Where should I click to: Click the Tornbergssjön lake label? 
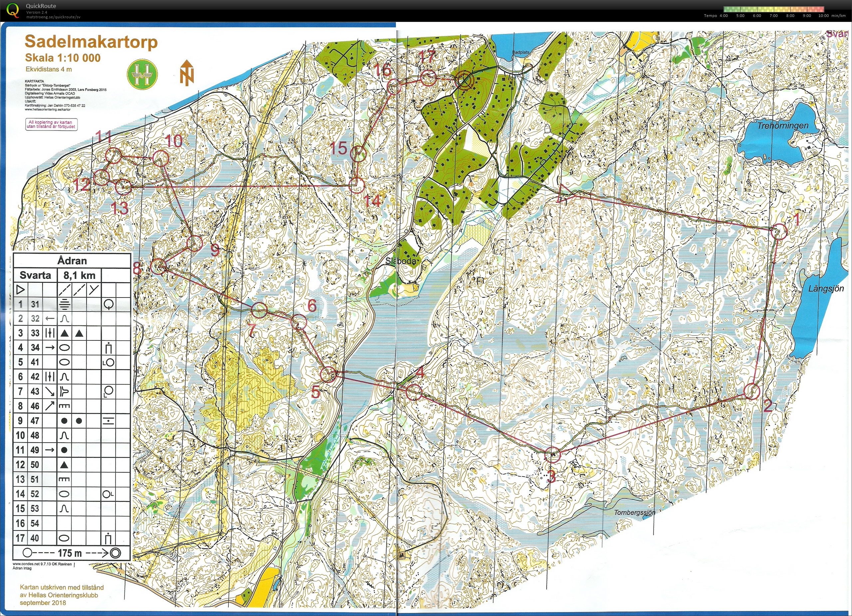[635, 513]
